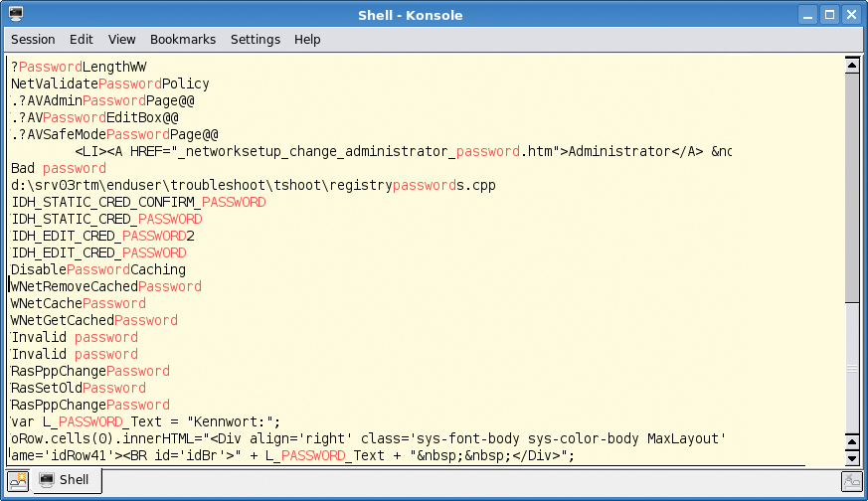Click the close session icon at bottom right
The image size is (868, 501).
pyautogui.click(x=851, y=480)
